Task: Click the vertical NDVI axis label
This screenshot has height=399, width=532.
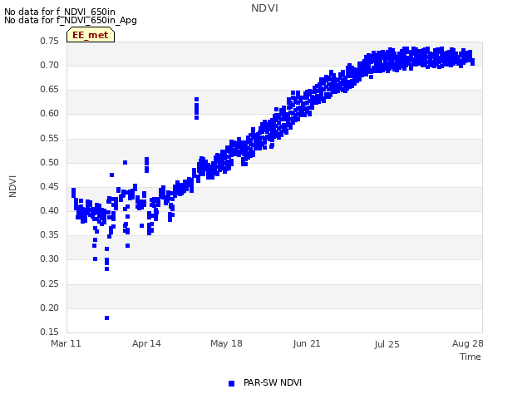Action: (x=12, y=186)
